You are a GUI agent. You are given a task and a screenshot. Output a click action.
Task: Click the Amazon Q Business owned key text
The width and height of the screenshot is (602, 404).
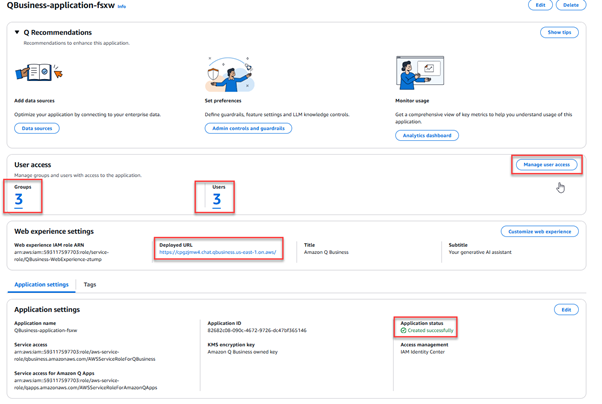(x=243, y=352)
